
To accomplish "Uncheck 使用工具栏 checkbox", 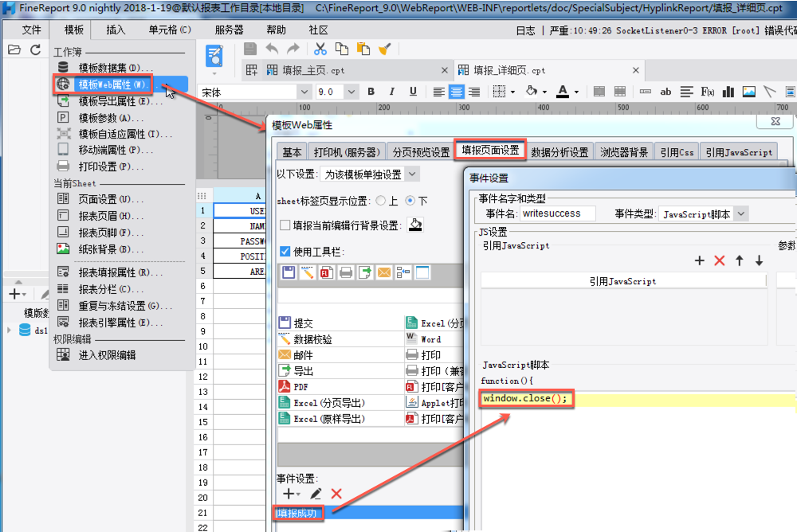I will point(285,251).
